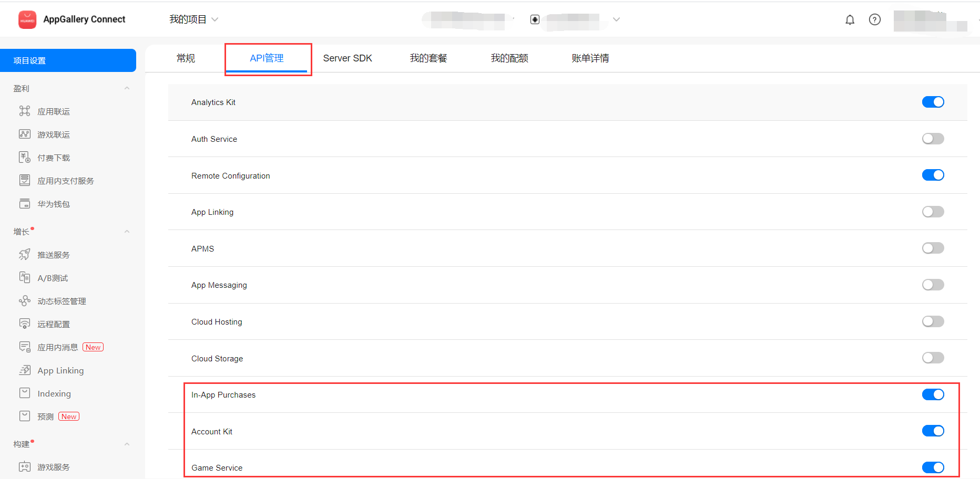Click the 华为钱包 wallet icon
Image resolution: width=980 pixels, height=479 pixels.
click(x=25, y=203)
